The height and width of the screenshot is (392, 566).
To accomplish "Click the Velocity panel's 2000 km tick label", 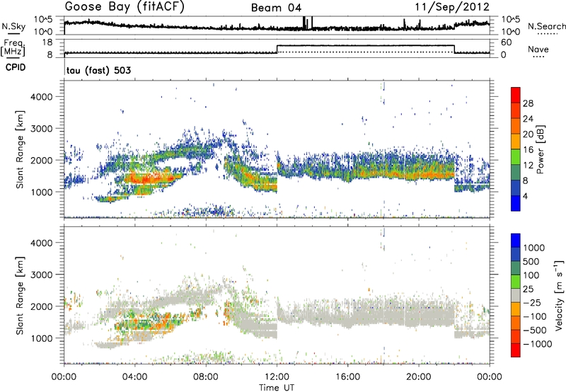I will pos(42,306).
